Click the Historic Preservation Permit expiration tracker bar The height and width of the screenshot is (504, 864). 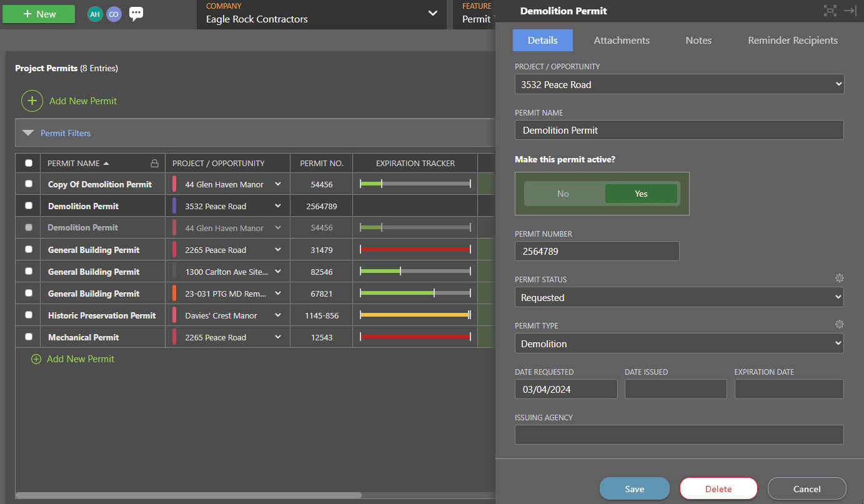(x=414, y=315)
